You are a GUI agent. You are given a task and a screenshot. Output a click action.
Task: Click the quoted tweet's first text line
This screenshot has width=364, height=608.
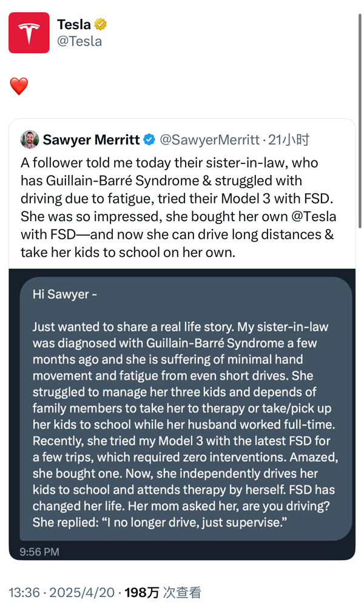click(x=169, y=163)
